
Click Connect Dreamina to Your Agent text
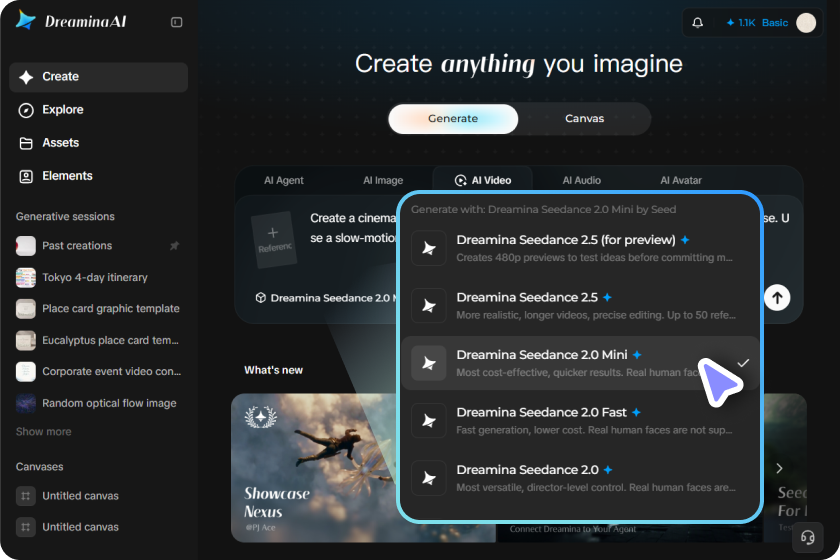point(573,529)
